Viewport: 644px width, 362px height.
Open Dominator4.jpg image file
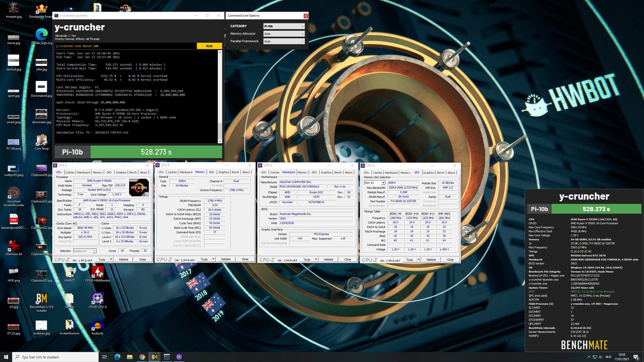tap(41, 89)
